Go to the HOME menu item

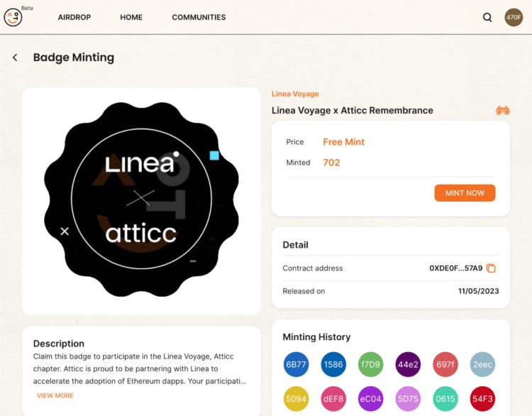click(x=131, y=17)
